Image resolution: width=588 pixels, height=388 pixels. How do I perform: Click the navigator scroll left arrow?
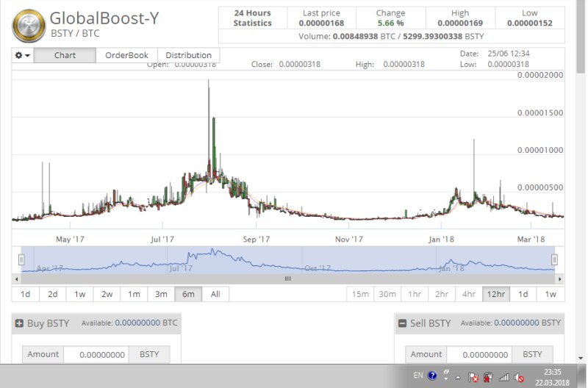pyautogui.click(x=16, y=279)
